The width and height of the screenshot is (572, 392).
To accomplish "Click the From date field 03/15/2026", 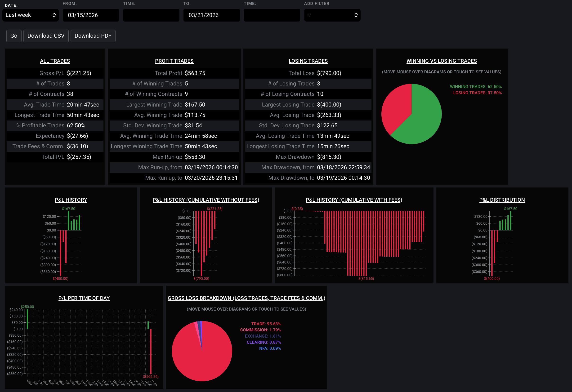I will 91,15.
